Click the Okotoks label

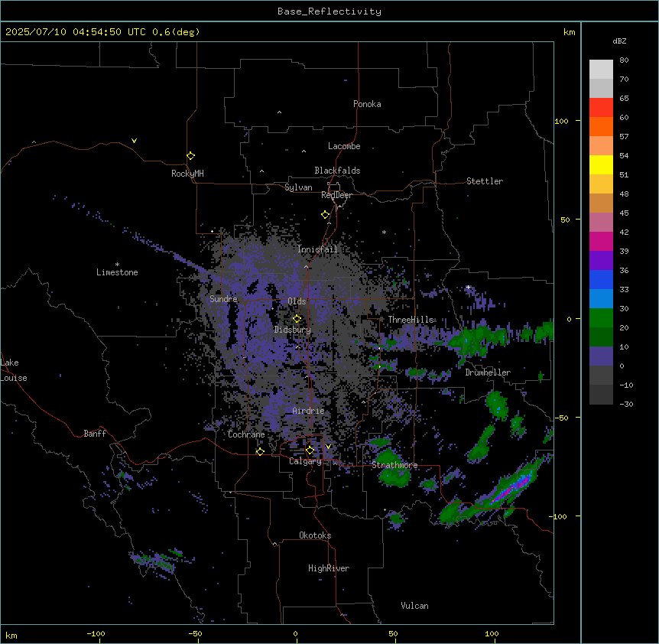315,535
